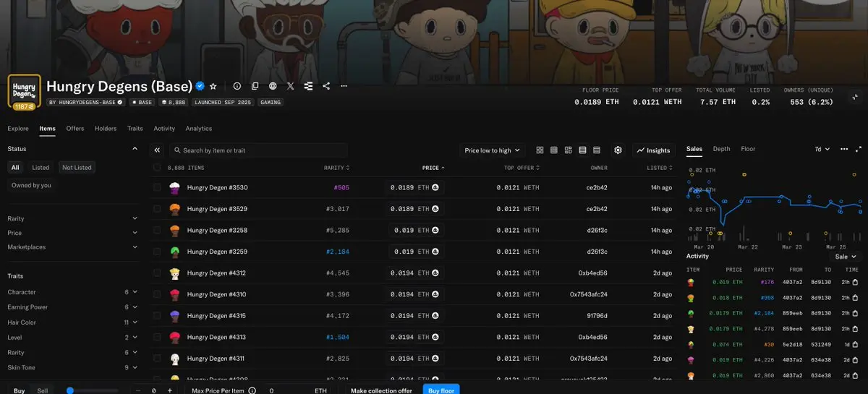This screenshot has height=394, width=868.
Task: Filter status by Listed
Action: click(x=41, y=168)
